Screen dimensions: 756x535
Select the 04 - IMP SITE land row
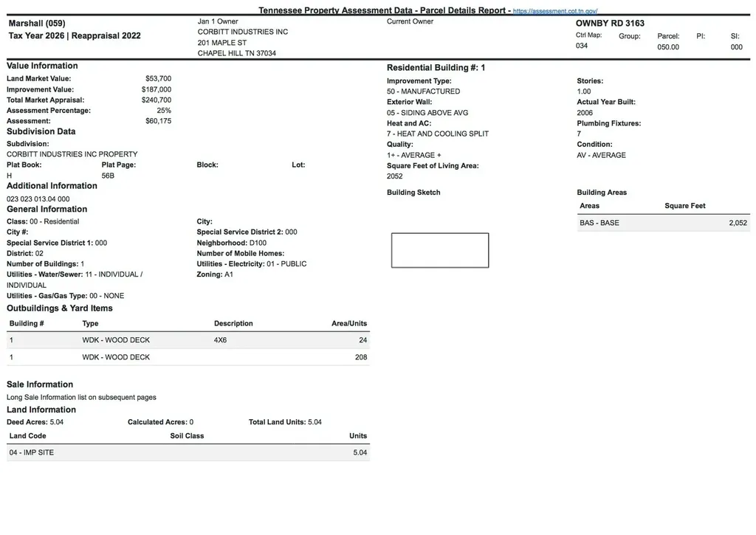click(x=188, y=452)
